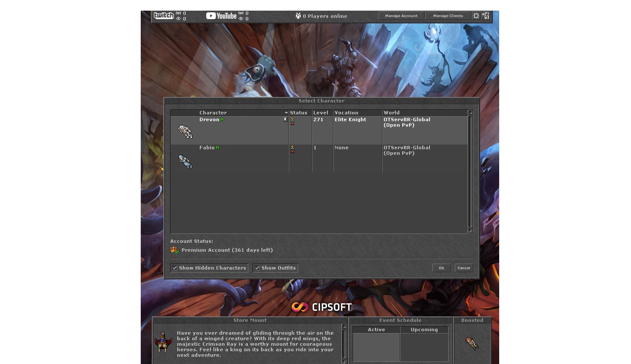Open the Twitch logo link
This screenshot has height=364, width=631.
164,16
